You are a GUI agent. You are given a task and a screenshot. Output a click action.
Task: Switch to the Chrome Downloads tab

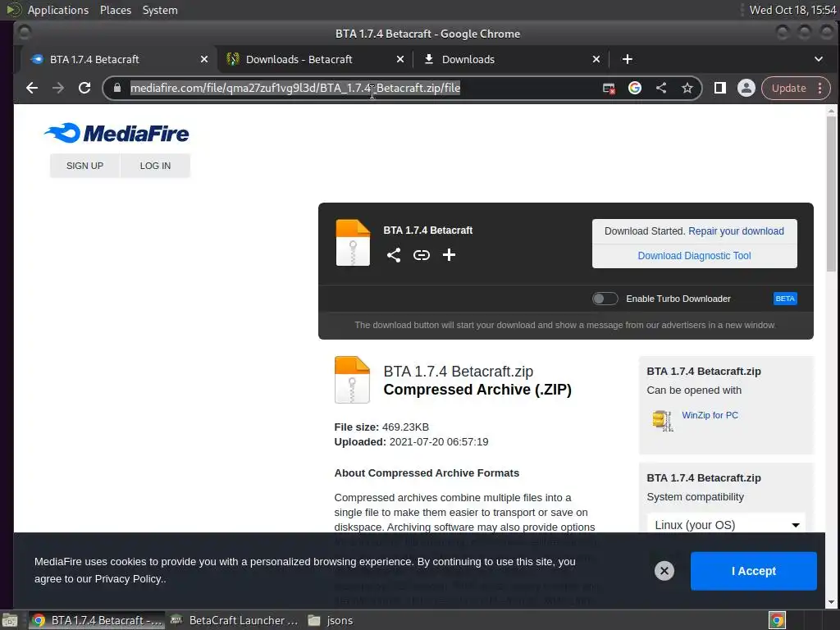pyautogui.click(x=511, y=59)
